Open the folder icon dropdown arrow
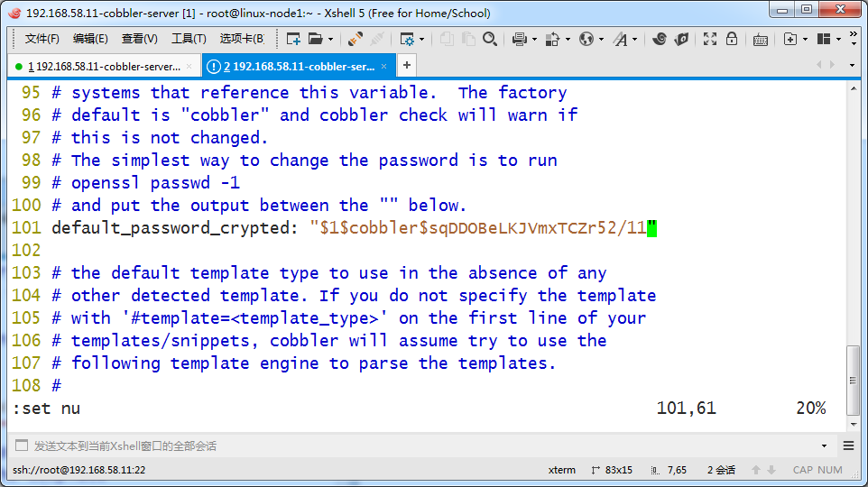The image size is (868, 487). pyautogui.click(x=330, y=40)
